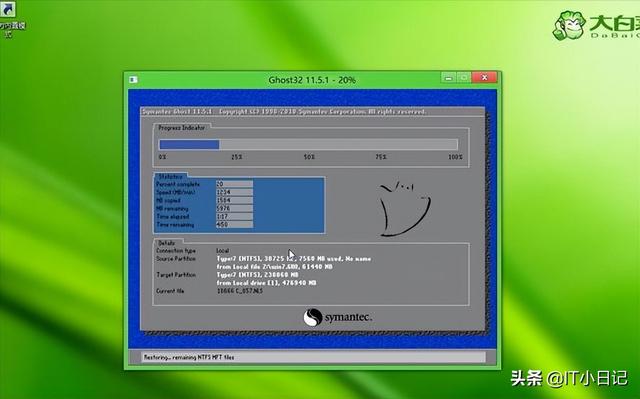Minimize the Ghost32 window
Screen dimensions: 640x399
pos(449,78)
